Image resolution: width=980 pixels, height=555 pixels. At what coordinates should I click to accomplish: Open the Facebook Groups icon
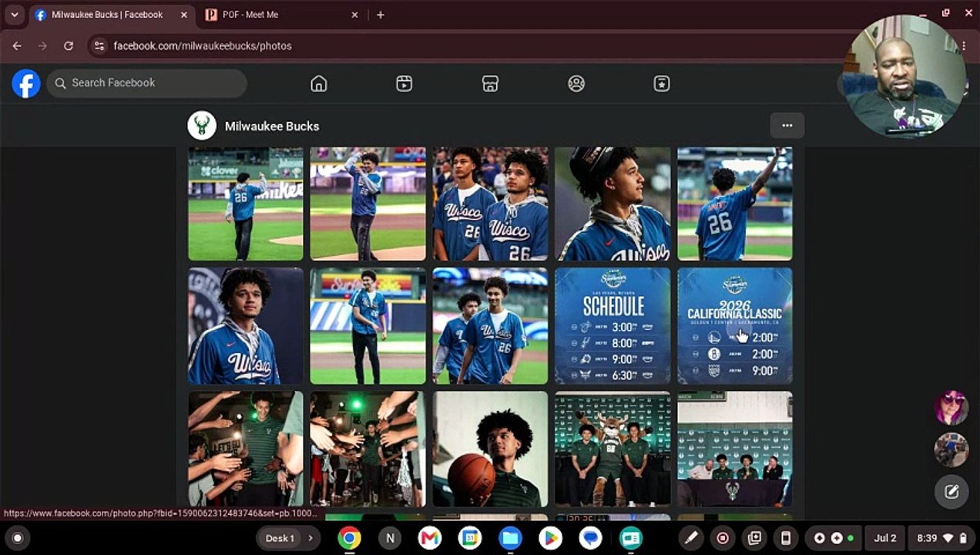576,84
